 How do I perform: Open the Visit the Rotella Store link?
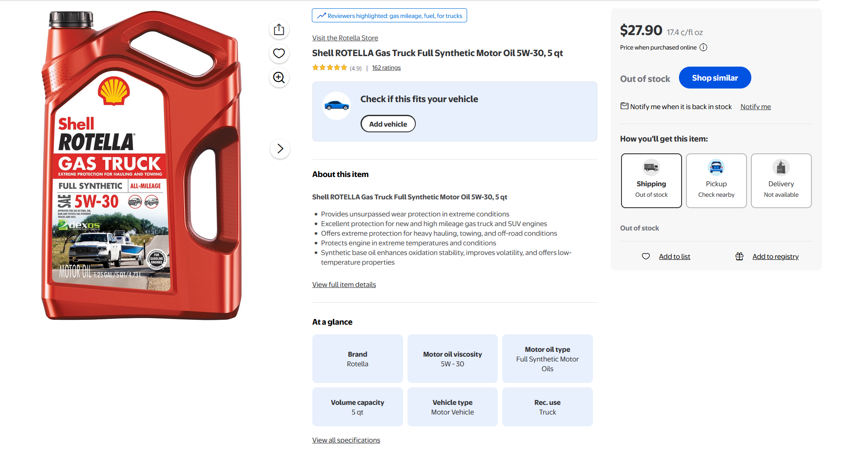(x=345, y=38)
